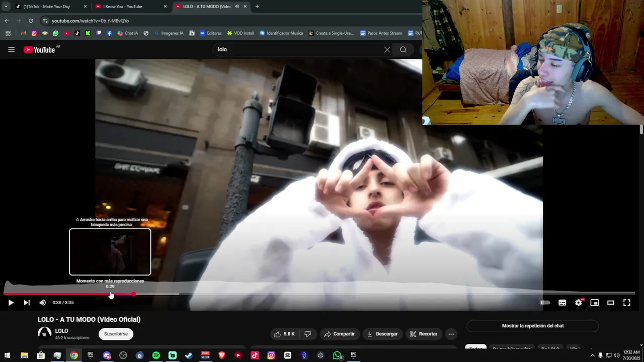The image size is (644, 362).
Task: Play the paused video
Action: pyautogui.click(x=11, y=303)
